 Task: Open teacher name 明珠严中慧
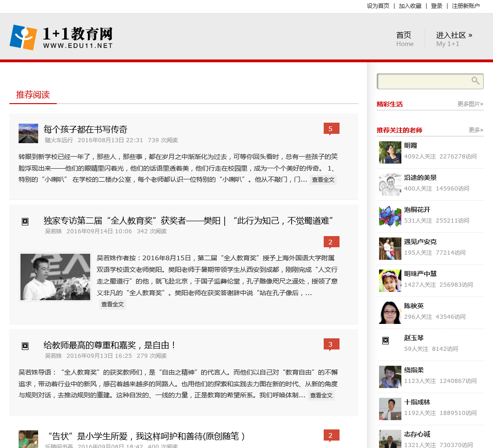[420, 274]
